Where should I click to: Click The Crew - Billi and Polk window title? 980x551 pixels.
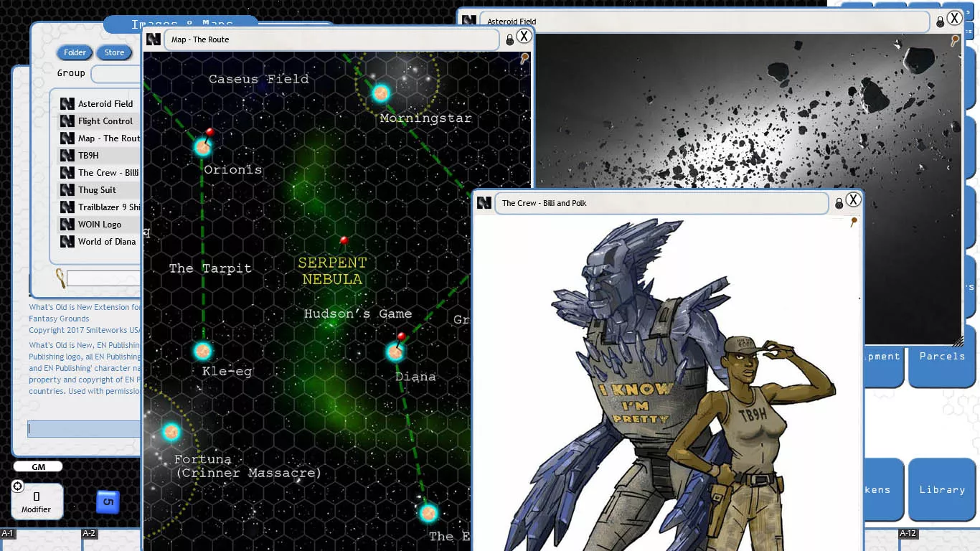click(545, 204)
